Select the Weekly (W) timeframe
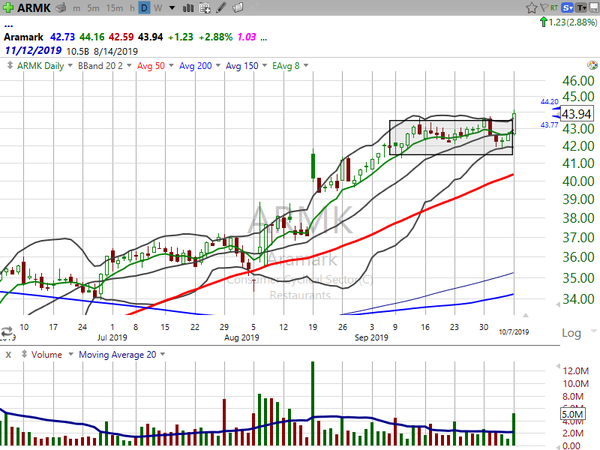600x450 pixels. tap(160, 7)
